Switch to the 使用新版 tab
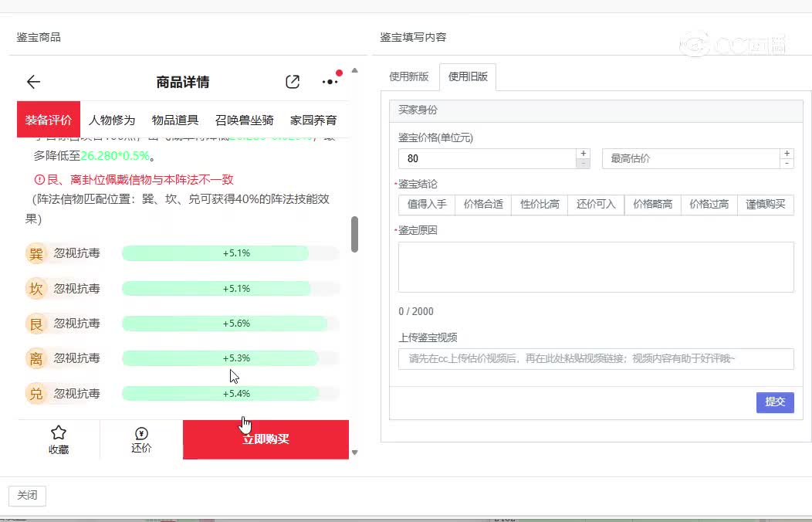 [408, 77]
